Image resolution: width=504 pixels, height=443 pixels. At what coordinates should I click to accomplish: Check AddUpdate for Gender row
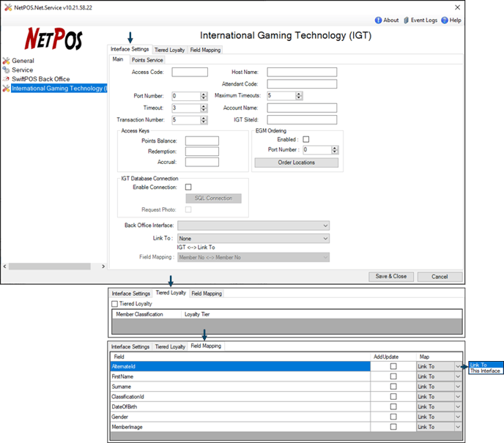[393, 417]
